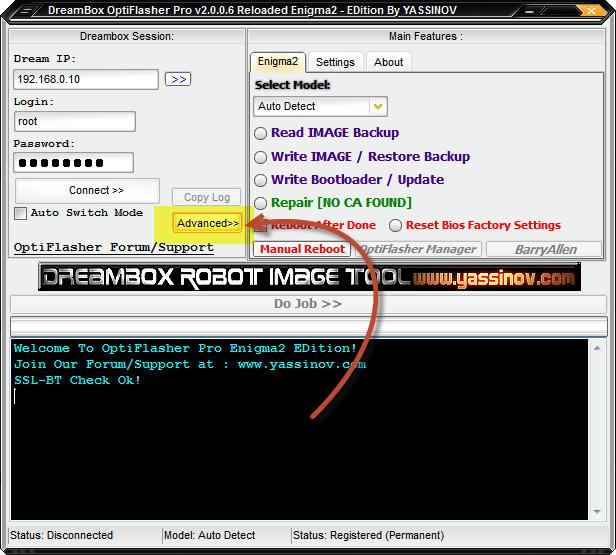Click the Connect >> button
Image resolution: width=616 pixels, height=555 pixels.
coord(87,190)
